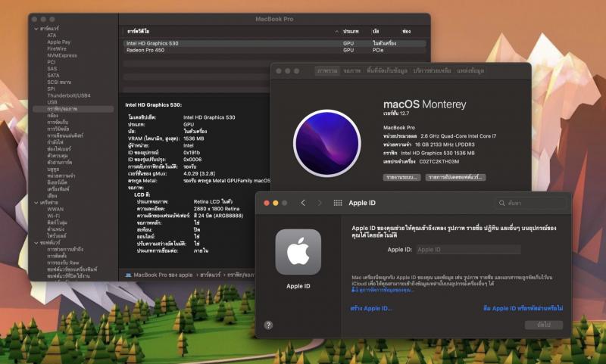The height and width of the screenshot is (364, 606).
Task: Open the สร้าง Apple ID... link
Action: tap(371, 308)
